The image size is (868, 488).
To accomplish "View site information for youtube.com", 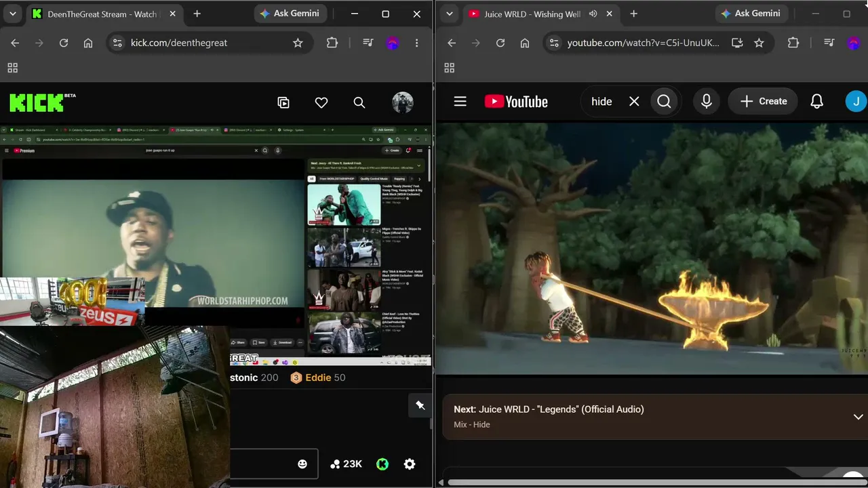I will point(554,43).
